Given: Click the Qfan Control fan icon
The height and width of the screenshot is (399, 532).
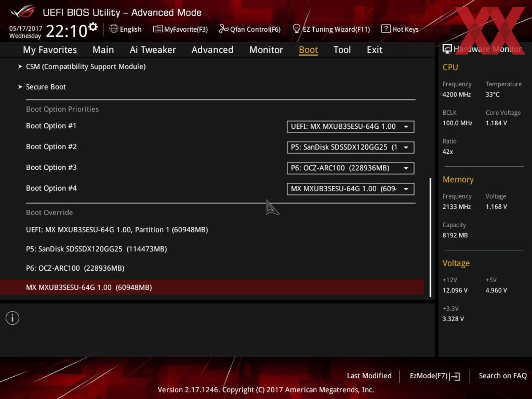Looking at the screenshot, I should click(223, 29).
